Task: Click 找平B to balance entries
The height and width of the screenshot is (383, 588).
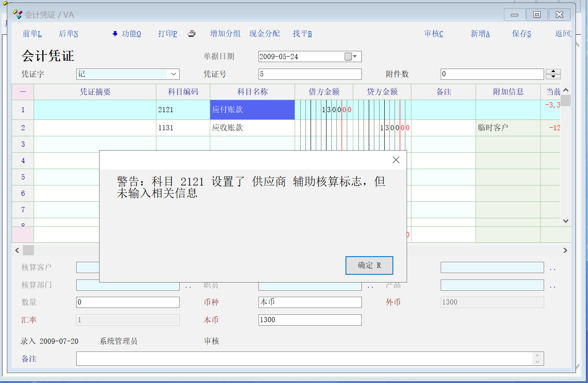Action: pyautogui.click(x=302, y=34)
